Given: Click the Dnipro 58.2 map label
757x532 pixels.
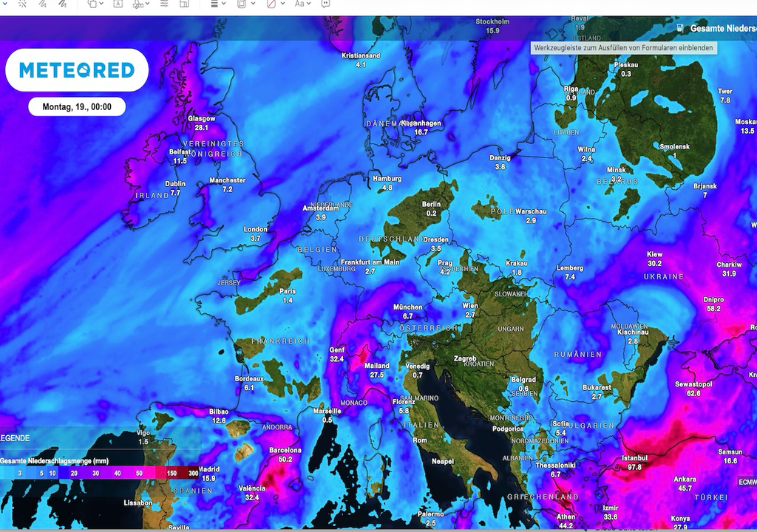Looking at the screenshot, I should tap(713, 304).
